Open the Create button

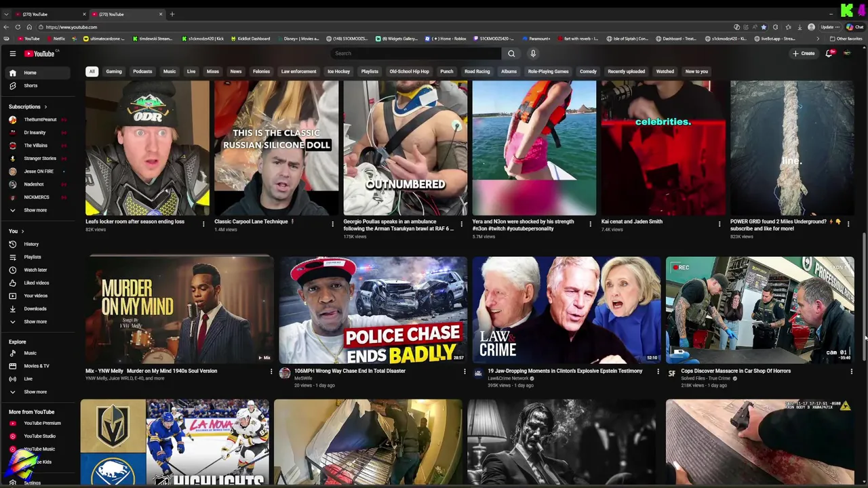[804, 54]
